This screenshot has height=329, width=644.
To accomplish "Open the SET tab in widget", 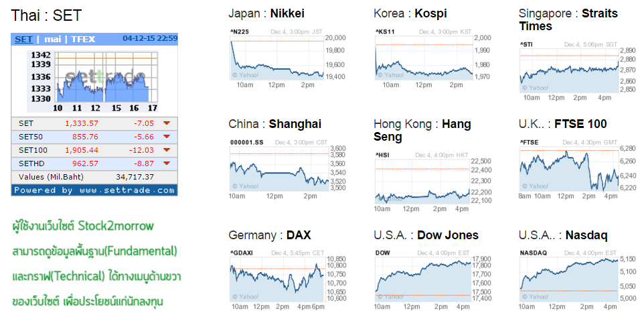I will (23, 39).
